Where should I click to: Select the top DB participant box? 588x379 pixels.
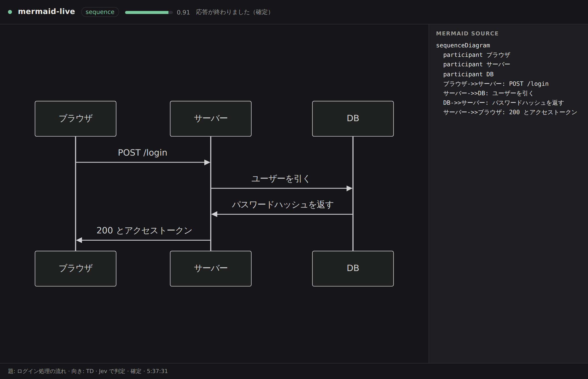353,119
